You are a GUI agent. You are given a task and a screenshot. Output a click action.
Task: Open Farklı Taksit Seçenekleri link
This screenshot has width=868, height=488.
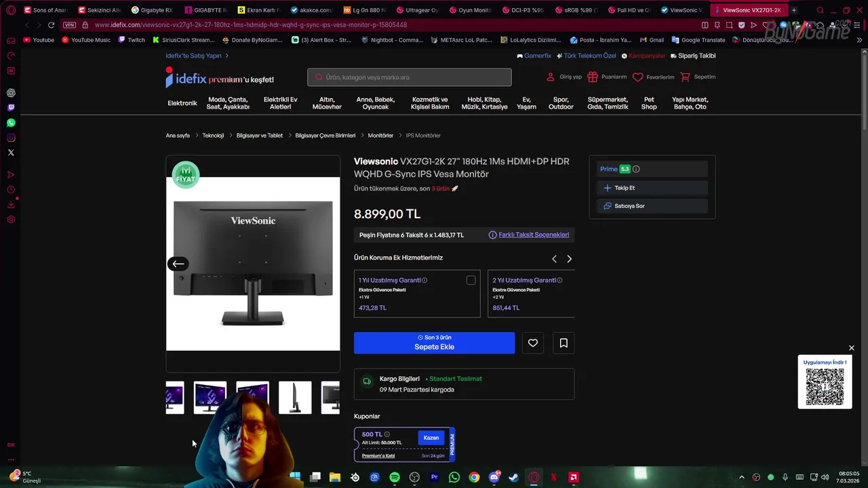pyautogui.click(x=534, y=235)
